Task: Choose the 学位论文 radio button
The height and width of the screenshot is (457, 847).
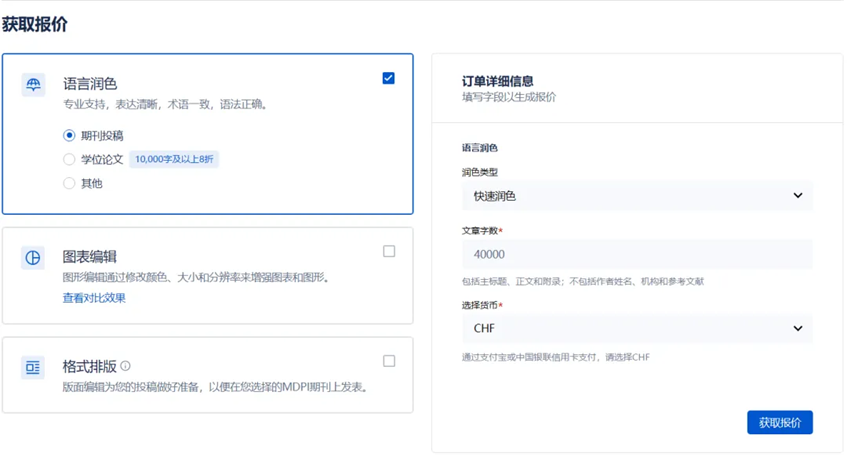Action: [69, 159]
